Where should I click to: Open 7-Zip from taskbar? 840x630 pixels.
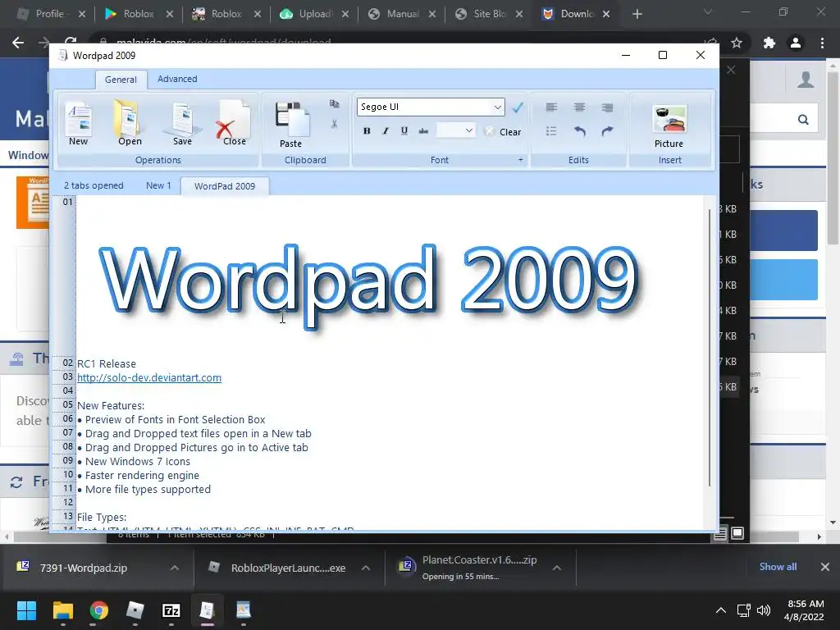tap(171, 610)
